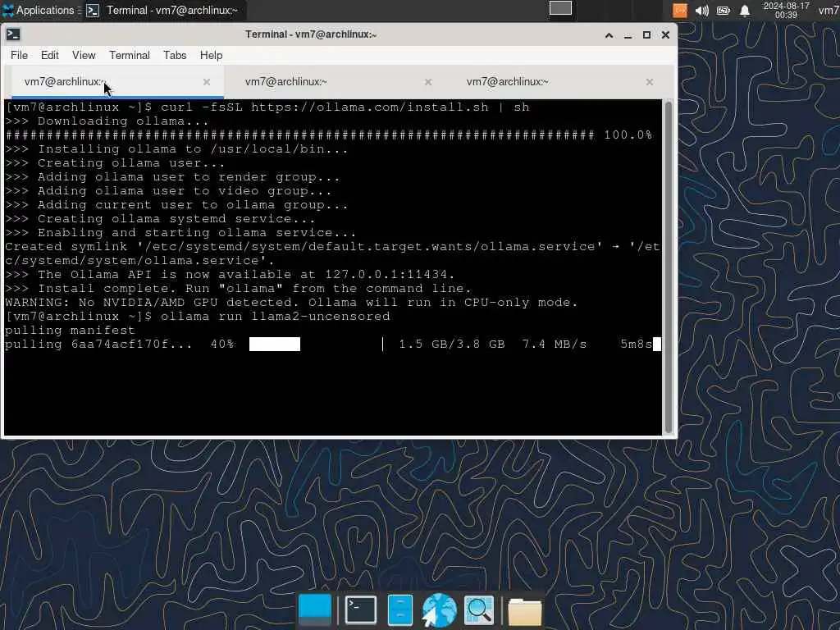Click the 'pulling manifest' output line
Viewport: 840px width, 630px height.
pos(70,331)
